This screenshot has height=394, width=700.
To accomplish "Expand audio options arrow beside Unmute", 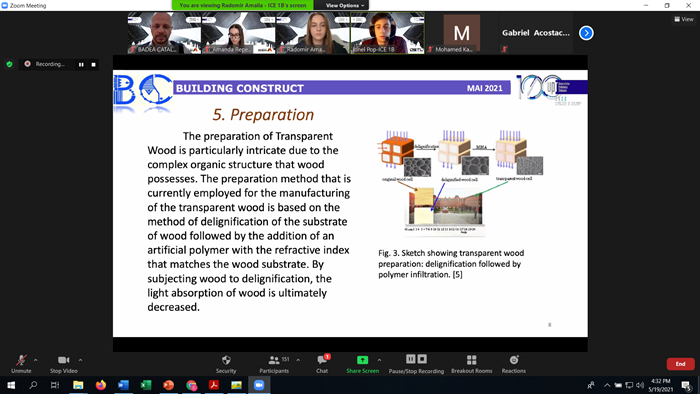I will tap(36, 360).
